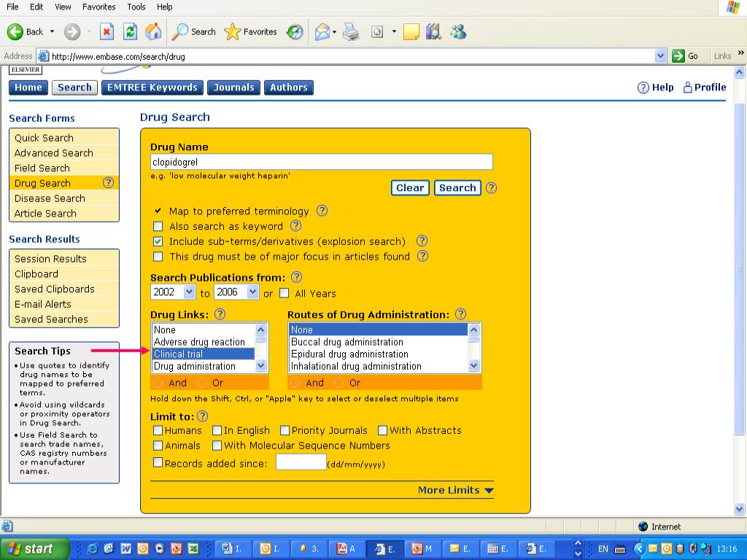747x560 pixels.
Task: Open help icon beside Routes of Drug Administration
Action: coord(460,314)
